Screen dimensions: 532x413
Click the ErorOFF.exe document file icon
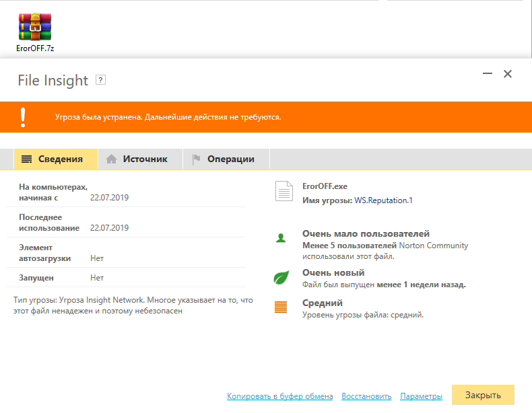pyautogui.click(x=284, y=191)
